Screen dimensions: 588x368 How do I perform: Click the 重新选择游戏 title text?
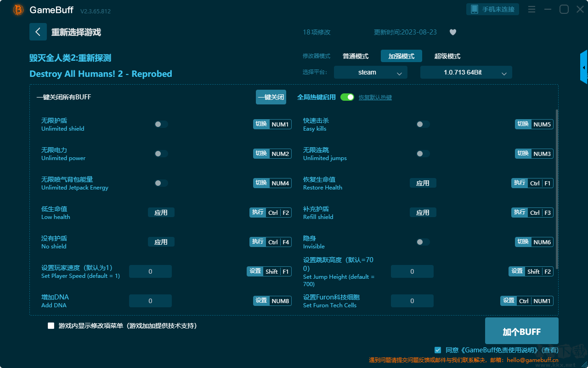click(76, 32)
